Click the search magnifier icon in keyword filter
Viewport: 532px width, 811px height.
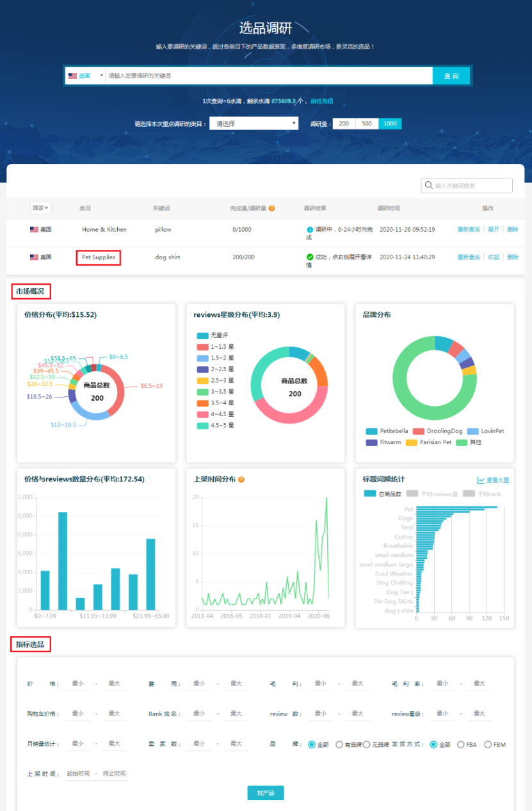428,186
